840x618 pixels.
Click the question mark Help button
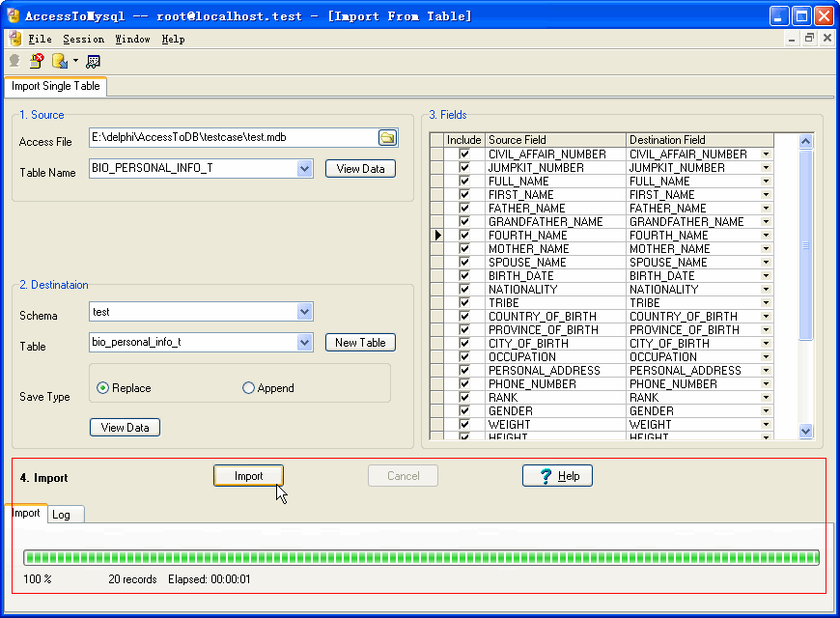pos(557,476)
